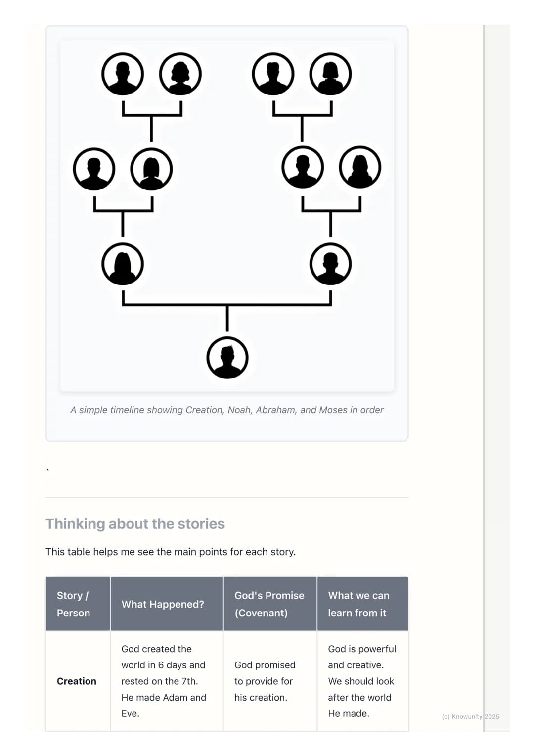Select the "God's Promise (Covenant)" column header
534x756 pixels.
coord(270,604)
